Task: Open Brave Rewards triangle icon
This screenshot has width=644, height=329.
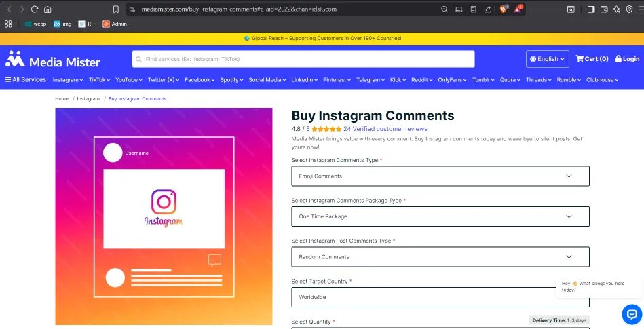Action: coord(518,9)
